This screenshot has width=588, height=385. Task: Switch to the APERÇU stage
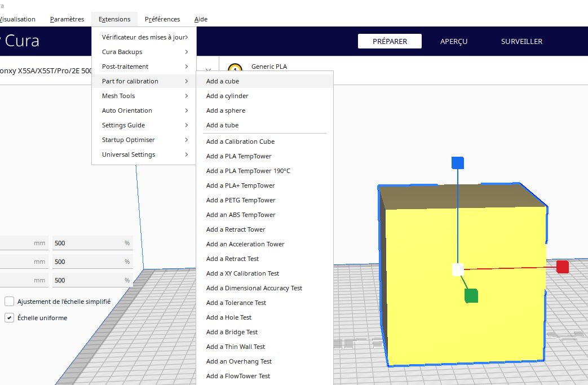click(x=454, y=41)
